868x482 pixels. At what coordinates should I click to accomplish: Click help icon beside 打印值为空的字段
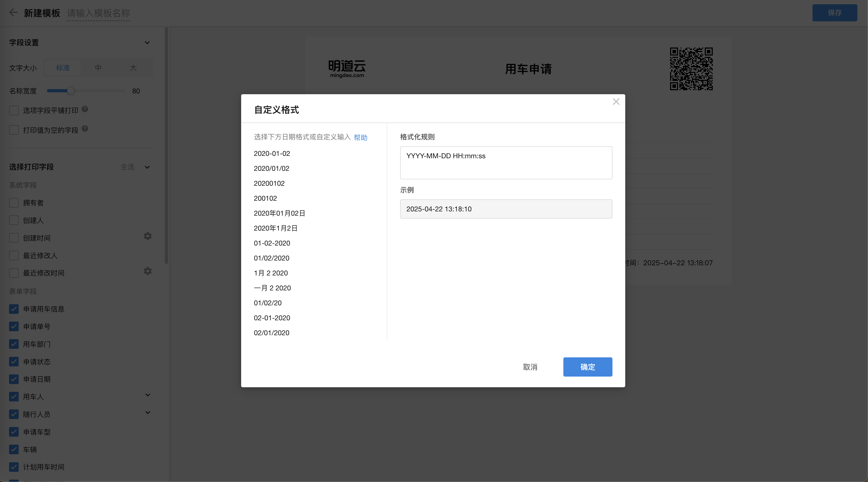pos(85,129)
